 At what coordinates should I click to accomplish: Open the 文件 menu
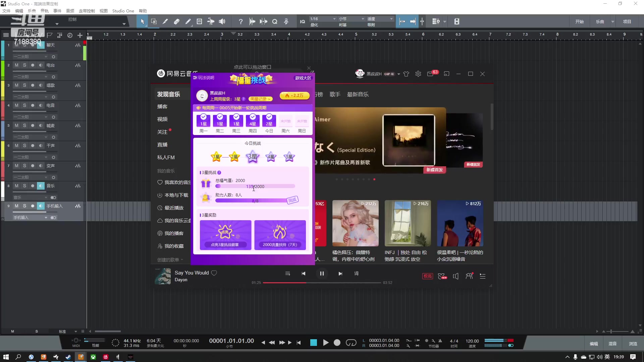(x=6, y=11)
